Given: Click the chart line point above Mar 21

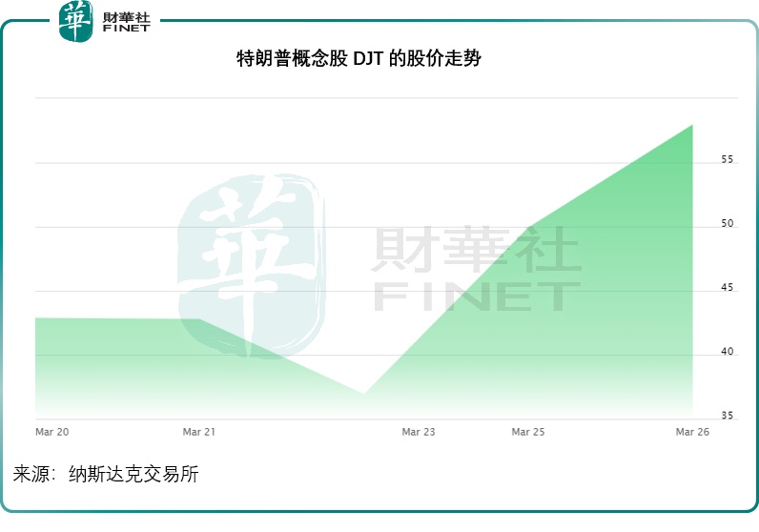Looking at the screenshot, I should tap(198, 319).
